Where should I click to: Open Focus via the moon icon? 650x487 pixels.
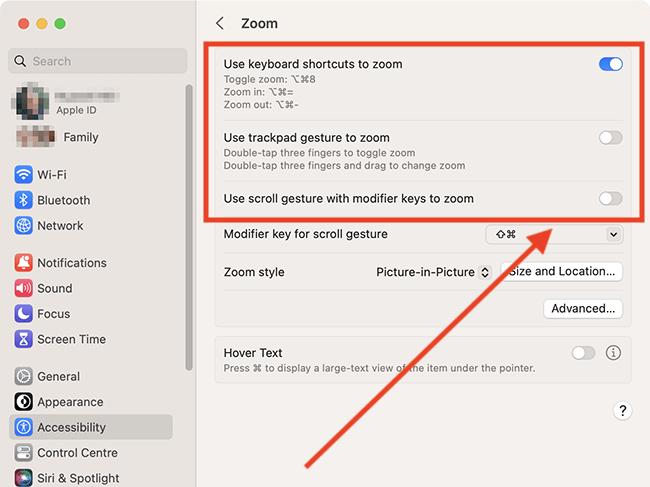tap(24, 314)
